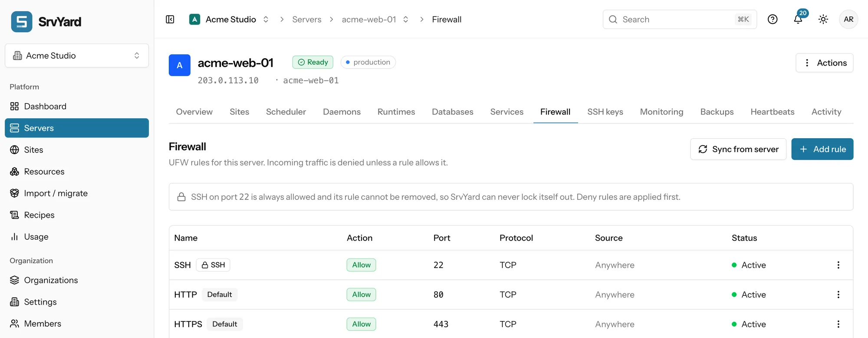The height and width of the screenshot is (338, 868).
Task: Click the Allow badge in HTTPS row
Action: tap(361, 324)
